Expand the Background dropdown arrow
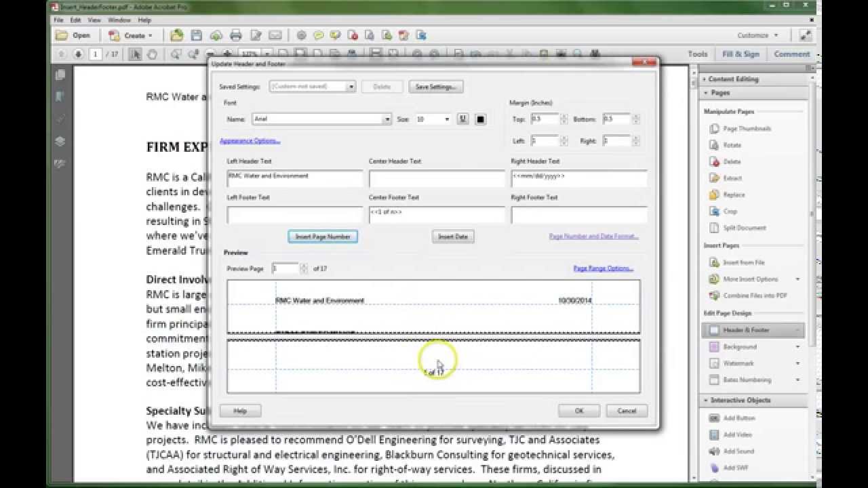Screen dimensions: 868x488 tap(797, 347)
